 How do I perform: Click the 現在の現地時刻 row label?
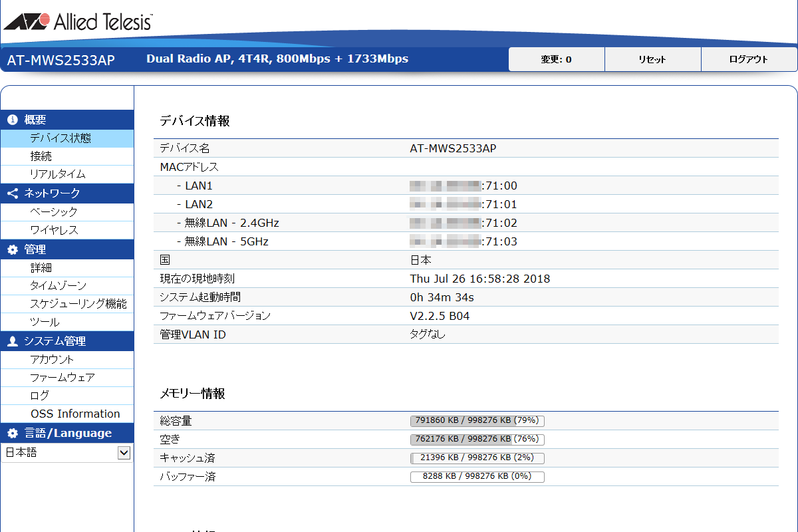198,279
